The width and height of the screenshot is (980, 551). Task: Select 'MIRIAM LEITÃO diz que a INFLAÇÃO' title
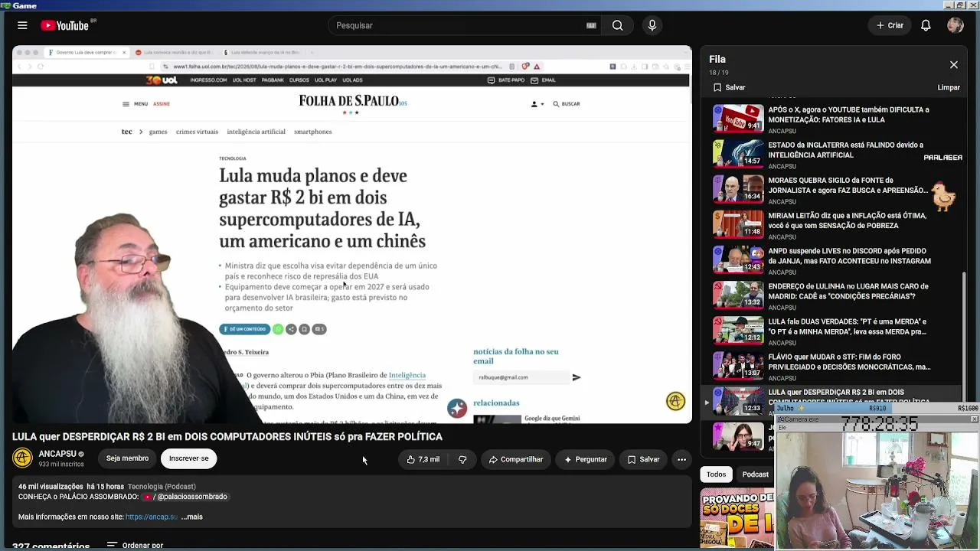(847, 220)
